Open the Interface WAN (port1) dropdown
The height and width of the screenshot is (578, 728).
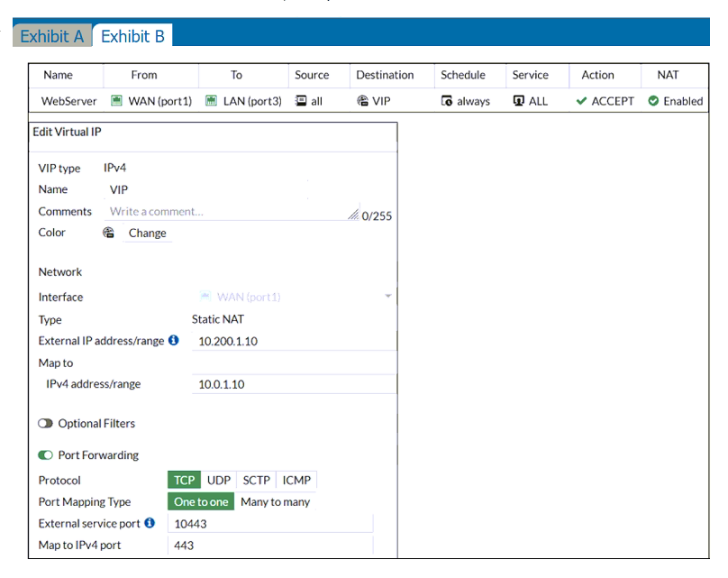387,297
